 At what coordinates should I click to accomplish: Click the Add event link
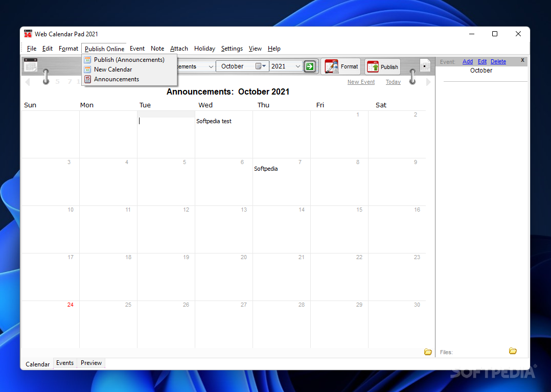click(x=467, y=61)
